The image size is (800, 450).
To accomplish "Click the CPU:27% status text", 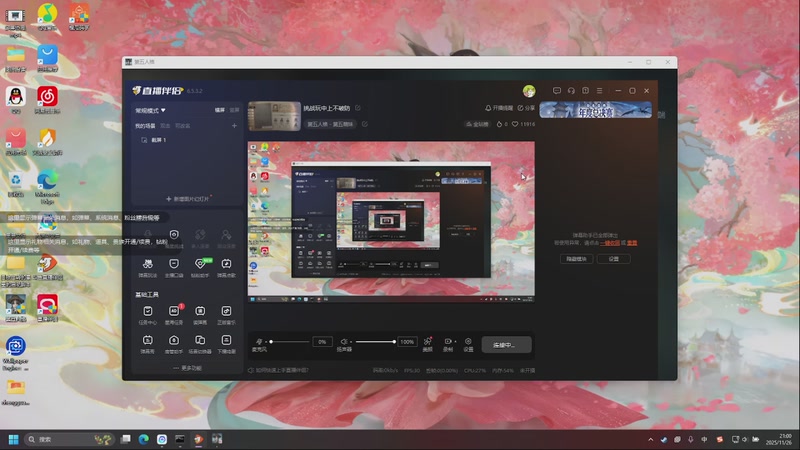I will point(475,370).
